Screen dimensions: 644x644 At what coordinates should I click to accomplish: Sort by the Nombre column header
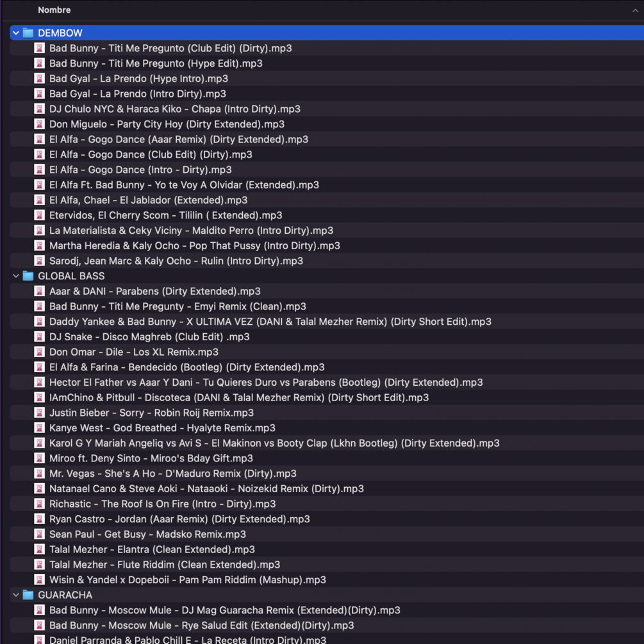[x=54, y=10]
